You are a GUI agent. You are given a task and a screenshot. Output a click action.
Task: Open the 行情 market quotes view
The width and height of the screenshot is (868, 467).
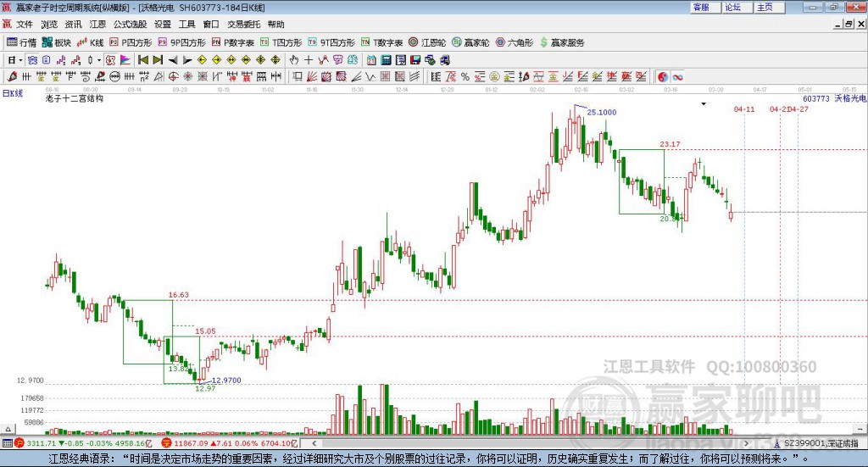[x=21, y=42]
